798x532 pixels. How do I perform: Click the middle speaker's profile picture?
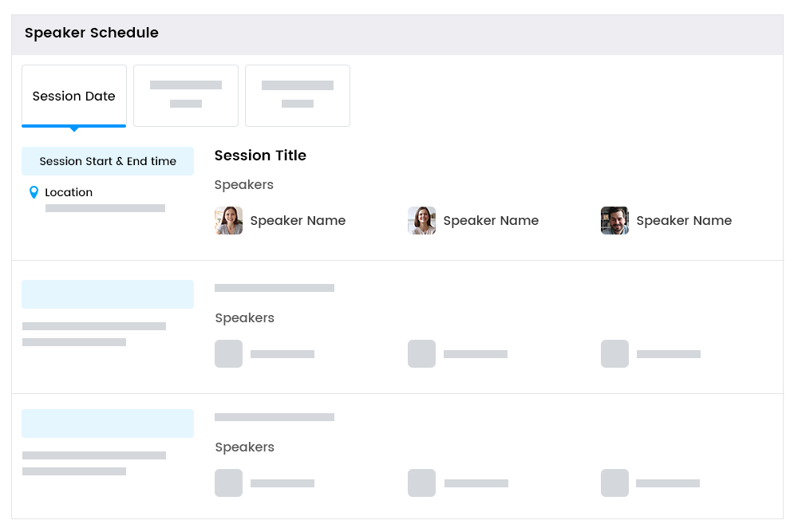pyautogui.click(x=421, y=220)
